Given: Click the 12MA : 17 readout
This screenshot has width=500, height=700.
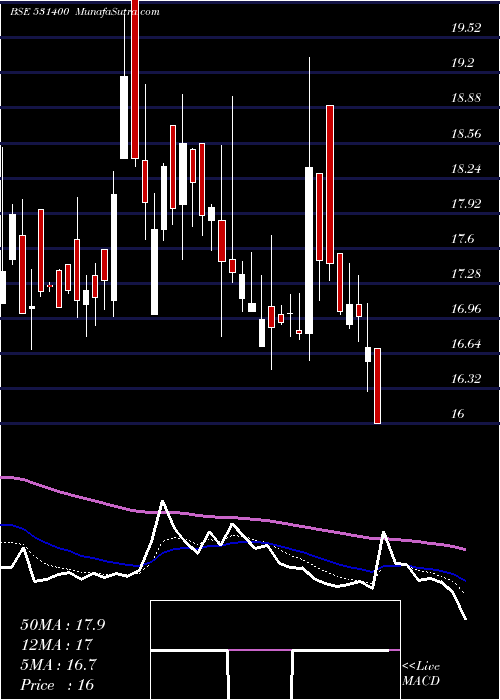Looking at the screenshot, I should coord(56,645).
